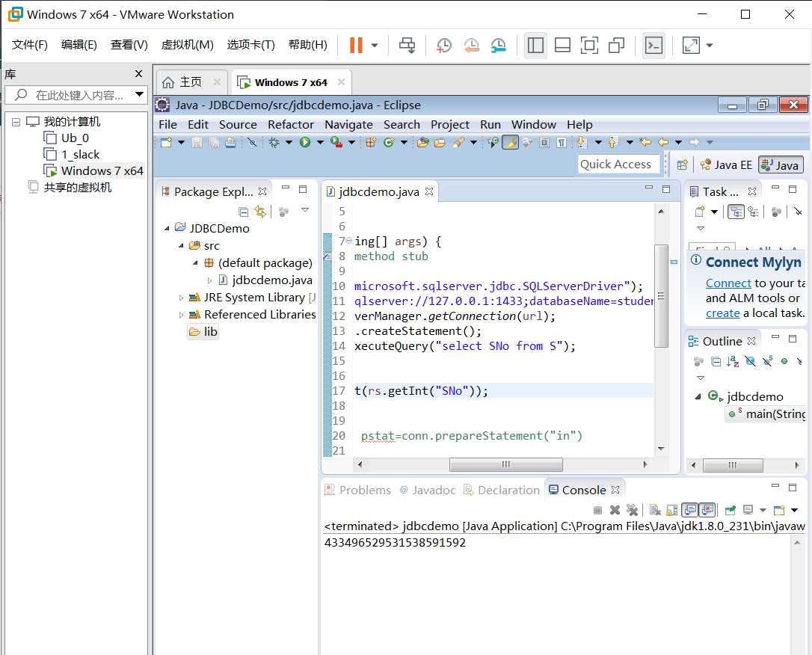Switch to the Problems tab

tap(358, 490)
